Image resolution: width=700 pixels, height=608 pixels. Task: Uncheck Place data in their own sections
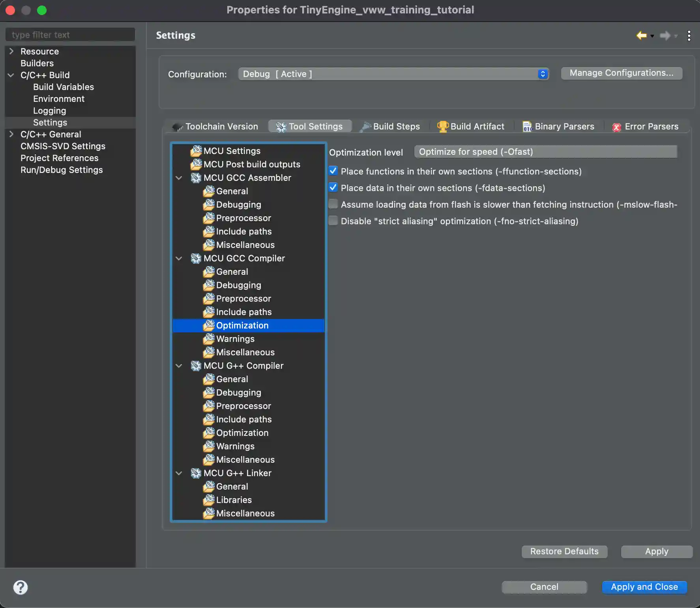coord(333,187)
